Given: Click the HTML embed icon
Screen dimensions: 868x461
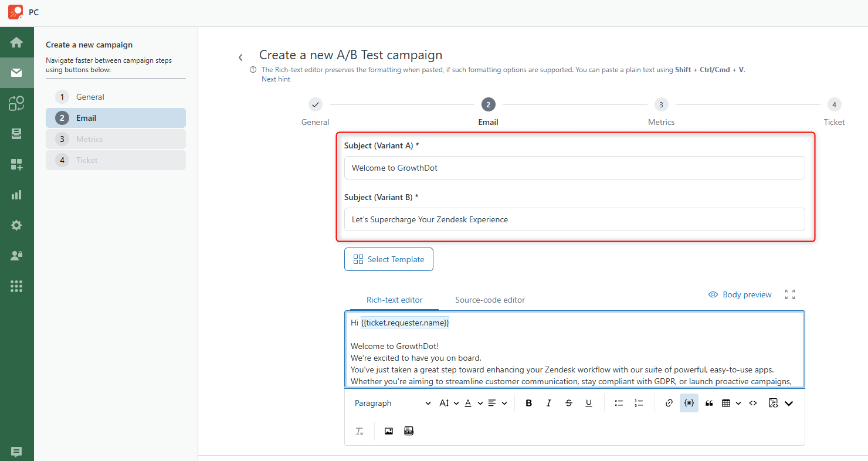Looking at the screenshot, I should click(x=409, y=431).
